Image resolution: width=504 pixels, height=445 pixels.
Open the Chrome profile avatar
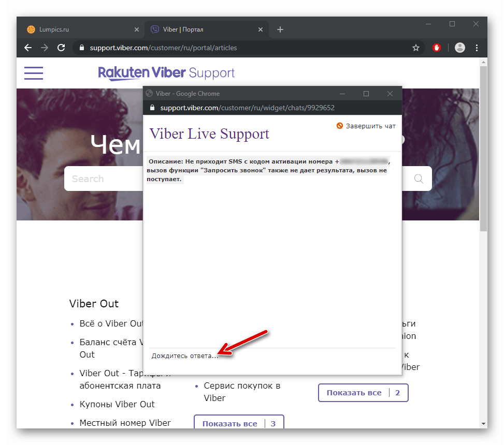pos(459,48)
